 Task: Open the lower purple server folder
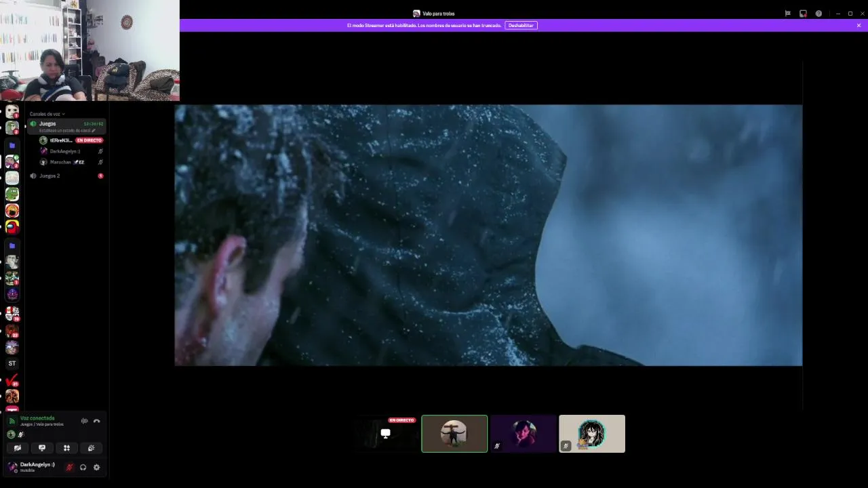pos(12,245)
